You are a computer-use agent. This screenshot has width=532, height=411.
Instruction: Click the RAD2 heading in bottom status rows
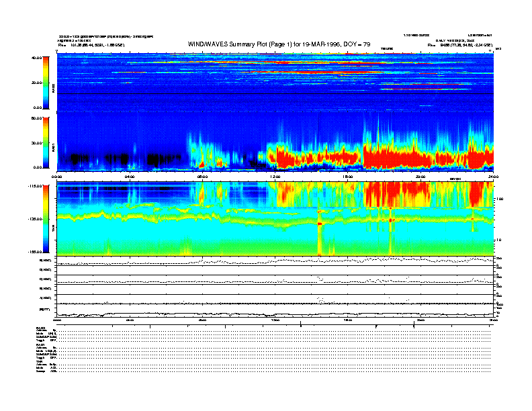[x=40, y=328]
